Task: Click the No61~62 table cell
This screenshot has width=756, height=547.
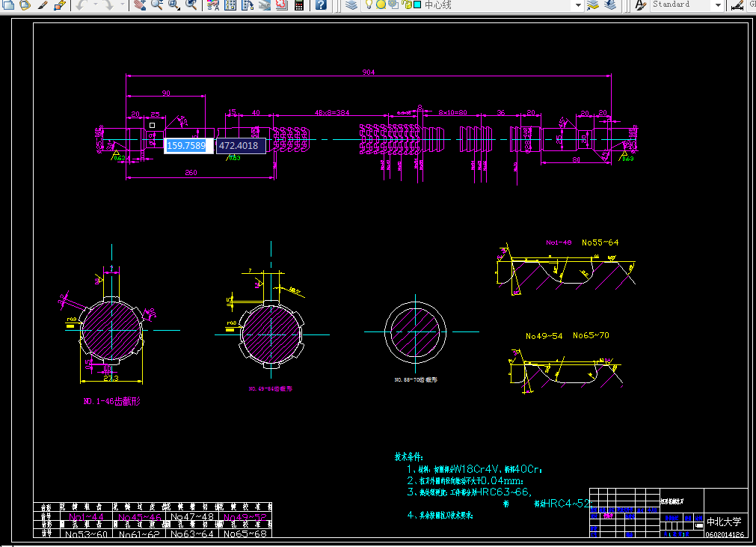Action: (x=139, y=534)
